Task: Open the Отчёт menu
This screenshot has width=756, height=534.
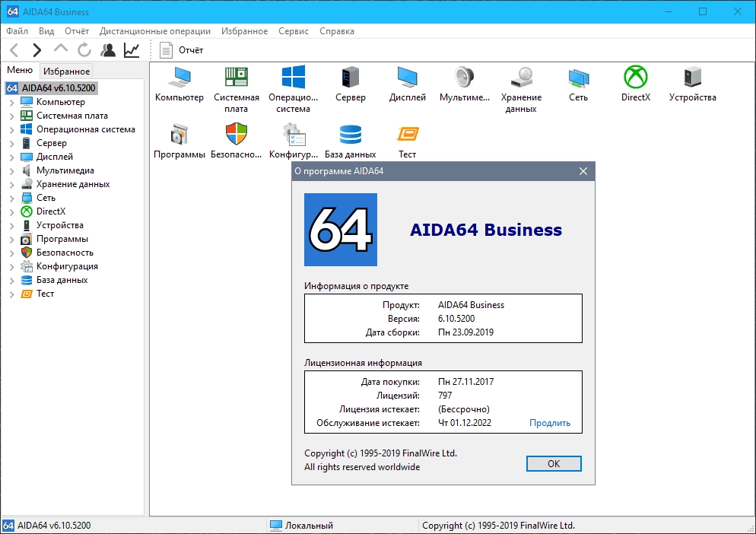Action: point(77,31)
